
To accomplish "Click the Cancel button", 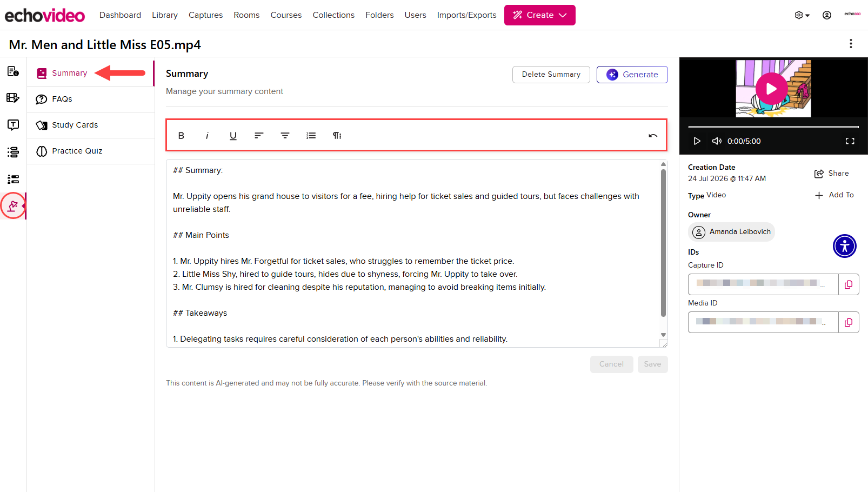I will pos(611,364).
